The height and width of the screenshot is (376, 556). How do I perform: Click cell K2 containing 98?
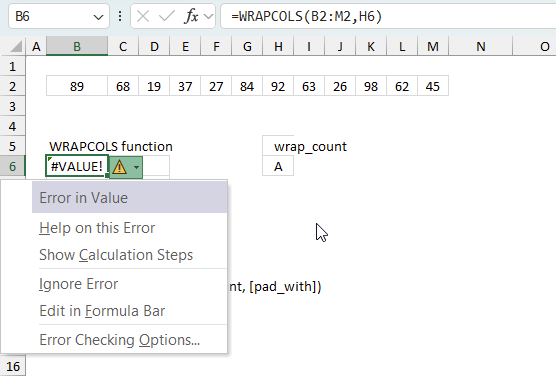click(x=371, y=86)
